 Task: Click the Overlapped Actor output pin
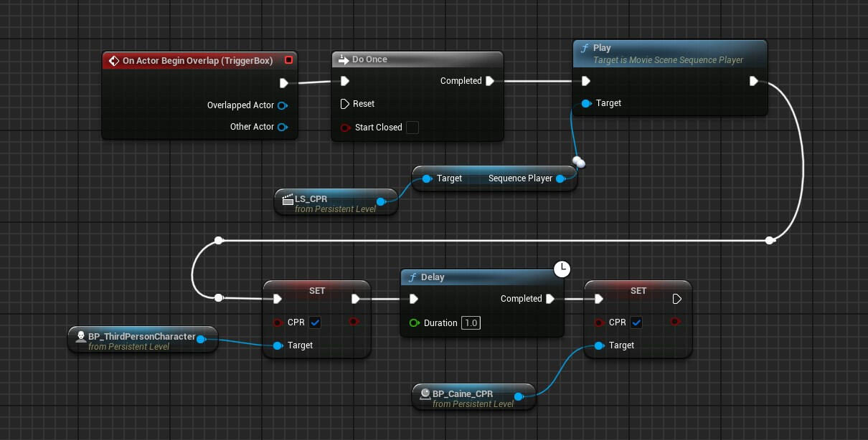coord(283,105)
